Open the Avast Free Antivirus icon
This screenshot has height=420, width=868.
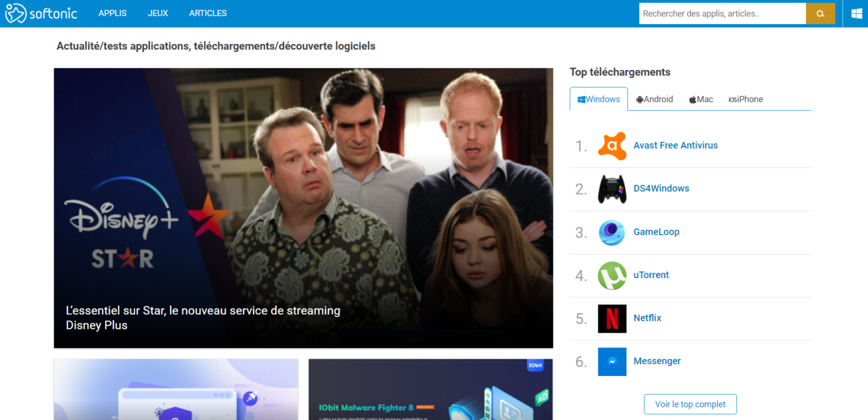(x=612, y=146)
